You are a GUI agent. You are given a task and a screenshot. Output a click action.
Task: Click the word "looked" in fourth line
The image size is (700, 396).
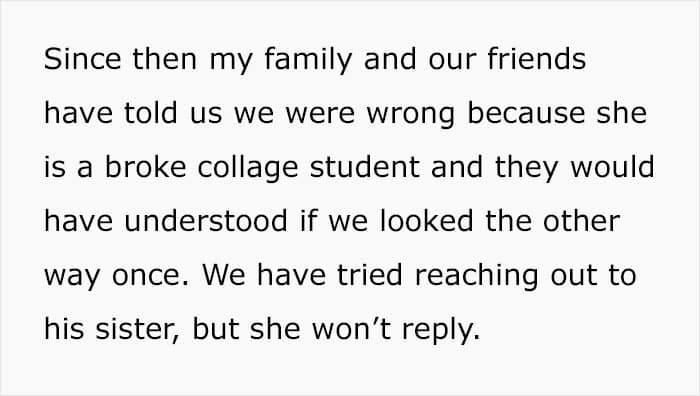click(426, 221)
